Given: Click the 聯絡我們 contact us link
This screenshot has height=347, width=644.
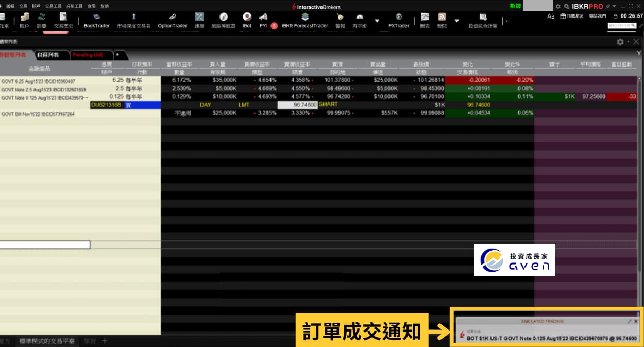Looking at the screenshot, I should [x=599, y=16].
